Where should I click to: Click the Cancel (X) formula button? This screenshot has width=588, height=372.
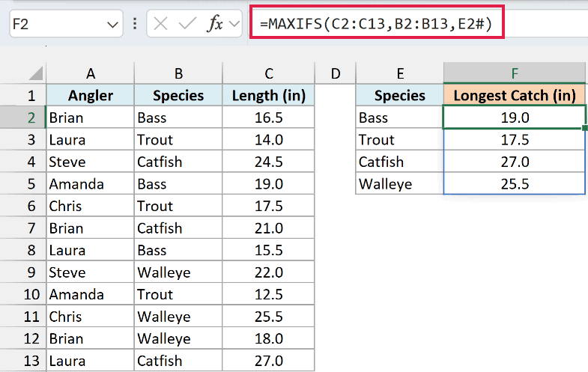160,24
